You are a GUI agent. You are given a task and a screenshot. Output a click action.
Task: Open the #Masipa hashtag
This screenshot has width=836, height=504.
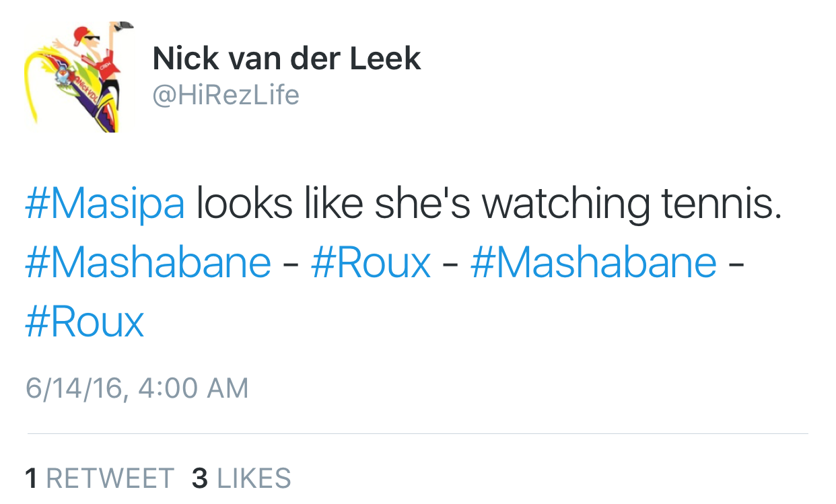click(x=105, y=204)
